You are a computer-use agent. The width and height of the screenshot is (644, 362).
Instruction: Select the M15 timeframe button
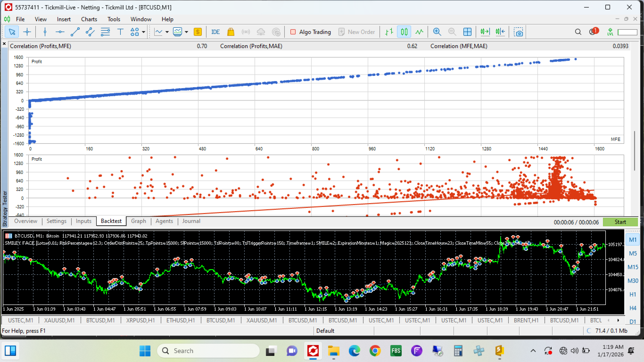click(633, 267)
